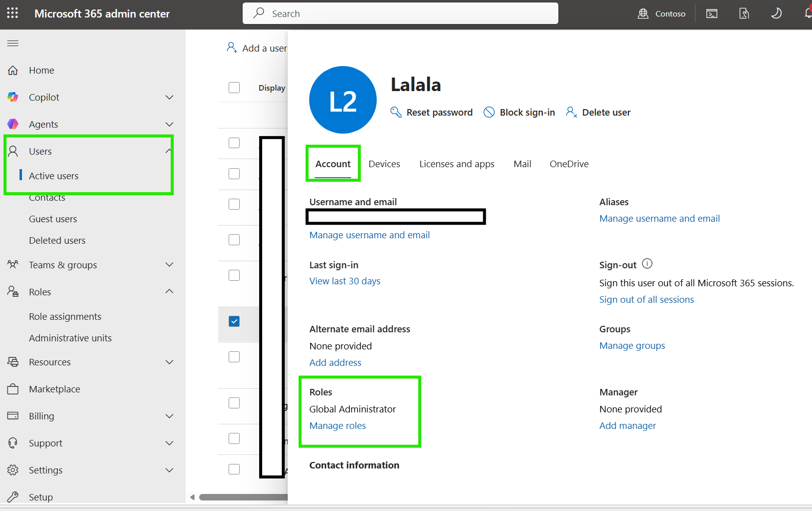Screen dimensions: 812x511
Task: Open Cloud Shell icon in header
Action: point(712,14)
